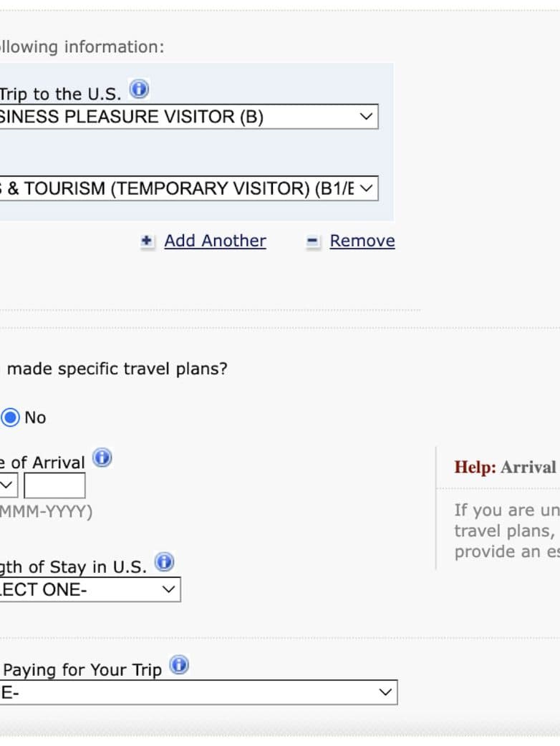Click the minus icon before Remove
This screenshot has height=746, width=560.
coord(313,242)
